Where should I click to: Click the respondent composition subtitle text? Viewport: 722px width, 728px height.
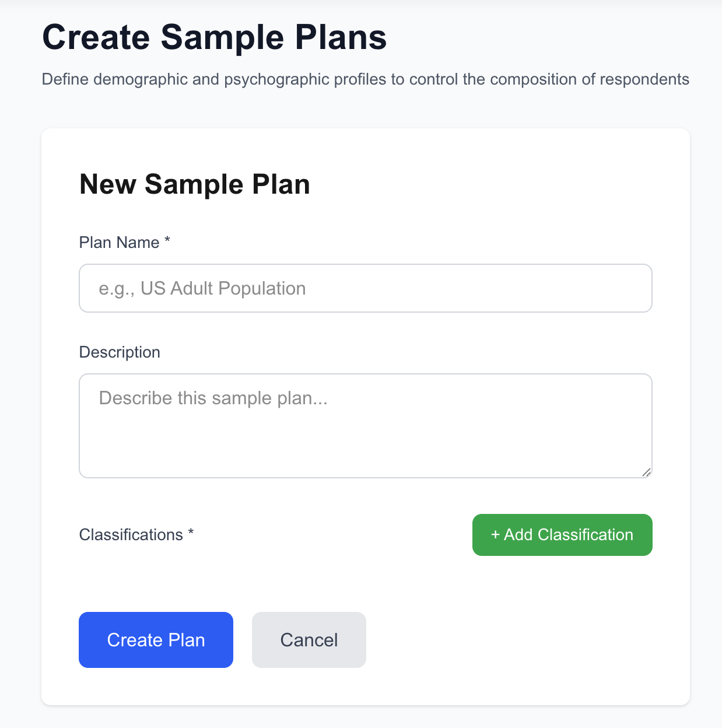[x=365, y=79]
